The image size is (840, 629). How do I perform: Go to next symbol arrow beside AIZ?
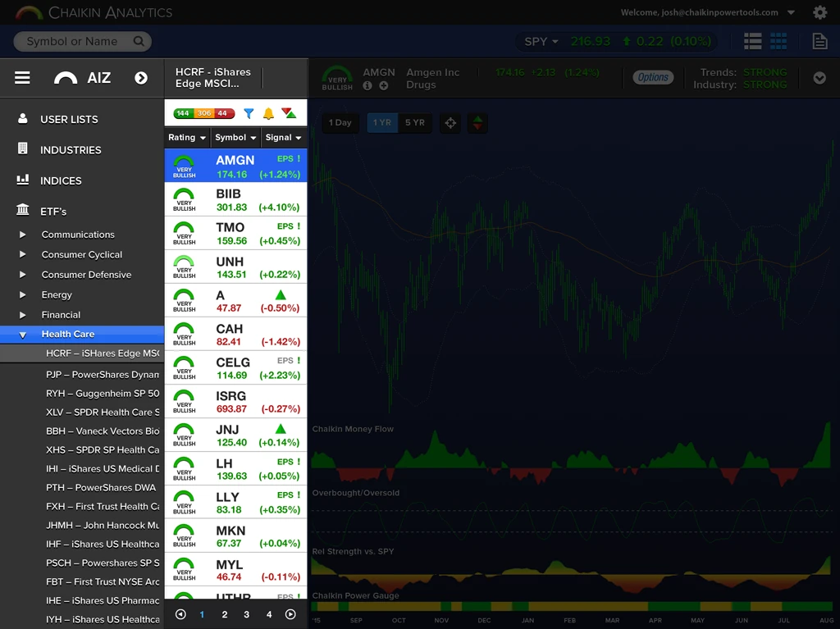(x=141, y=78)
